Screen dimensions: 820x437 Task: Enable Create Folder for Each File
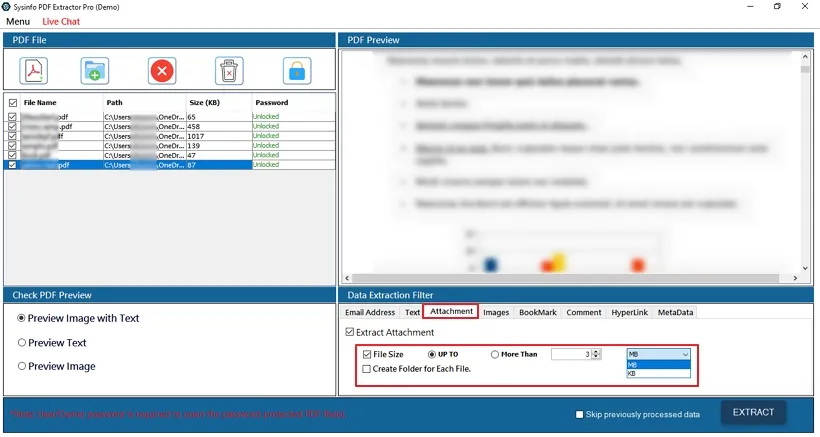pyautogui.click(x=367, y=369)
